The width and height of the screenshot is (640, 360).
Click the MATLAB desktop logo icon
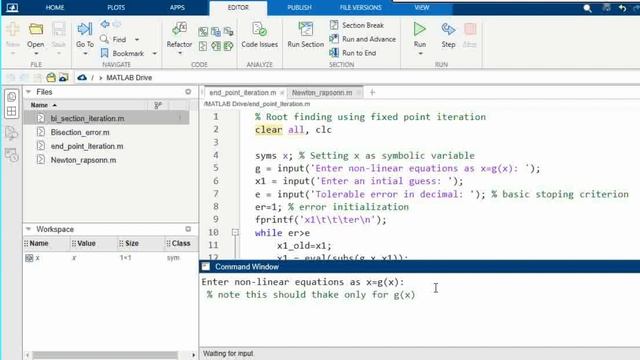12,7
